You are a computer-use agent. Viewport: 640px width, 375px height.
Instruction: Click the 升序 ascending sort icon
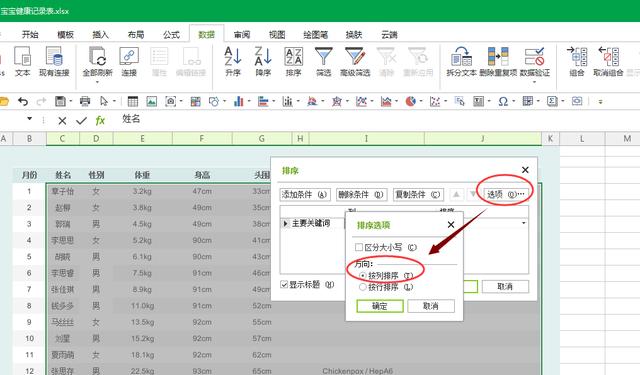click(233, 56)
